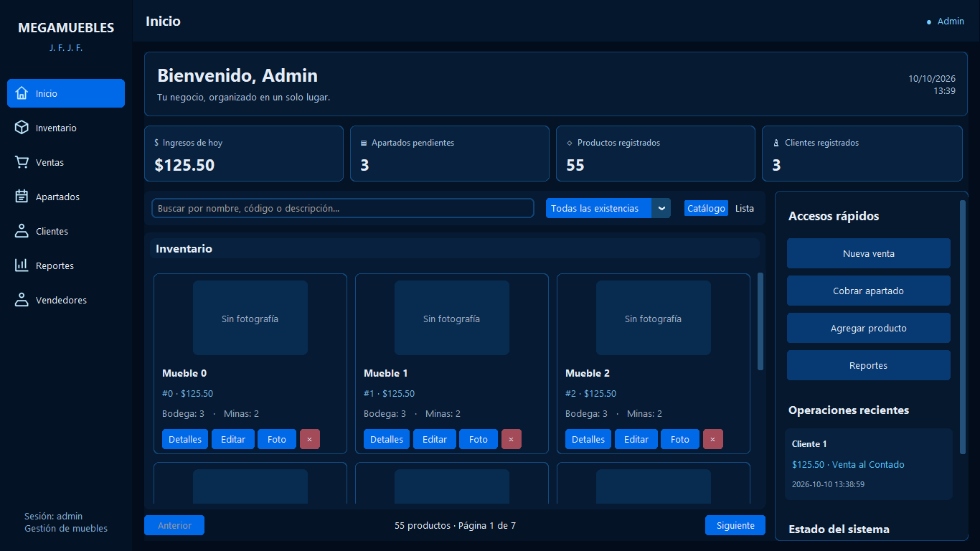Open the Vendedores section
Image resolution: width=980 pixels, height=551 pixels.
66,300
